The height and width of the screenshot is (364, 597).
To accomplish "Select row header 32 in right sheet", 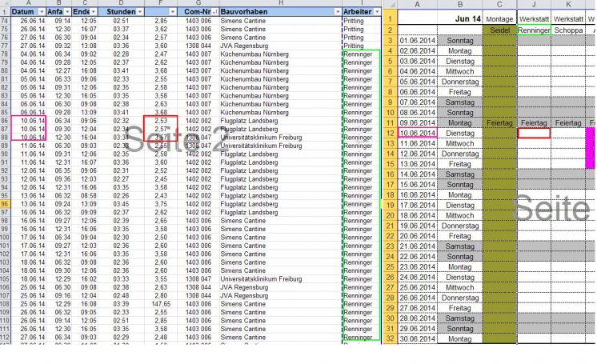I will (x=390, y=339).
